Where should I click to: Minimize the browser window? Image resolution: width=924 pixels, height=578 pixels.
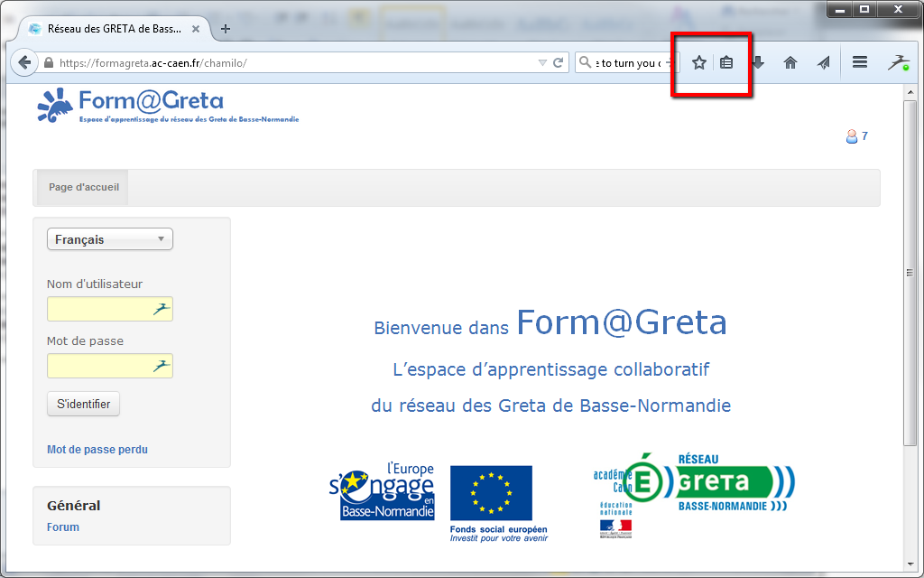840,9
